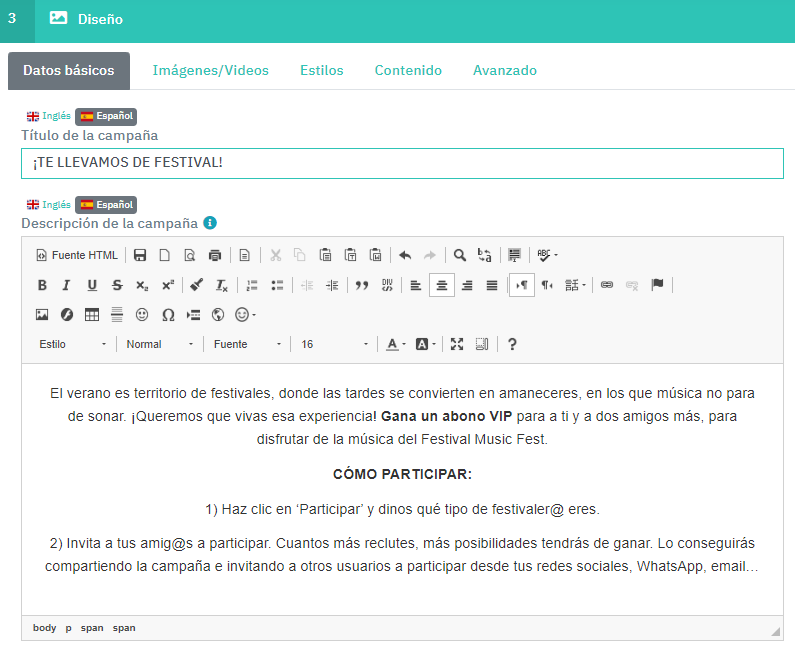
Task: Open the background color picker
Action: click(x=426, y=344)
